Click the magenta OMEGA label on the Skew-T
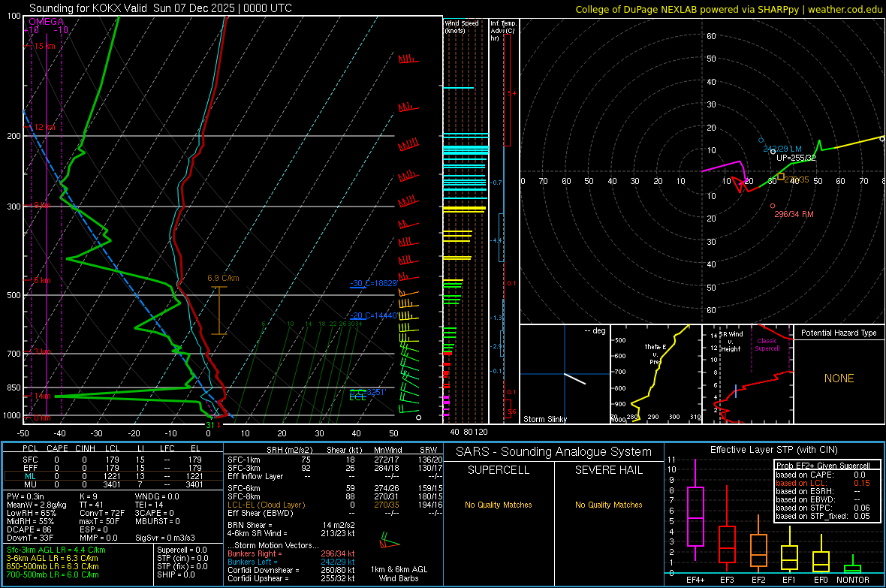Image resolution: width=886 pixels, height=588 pixels. 46,22
